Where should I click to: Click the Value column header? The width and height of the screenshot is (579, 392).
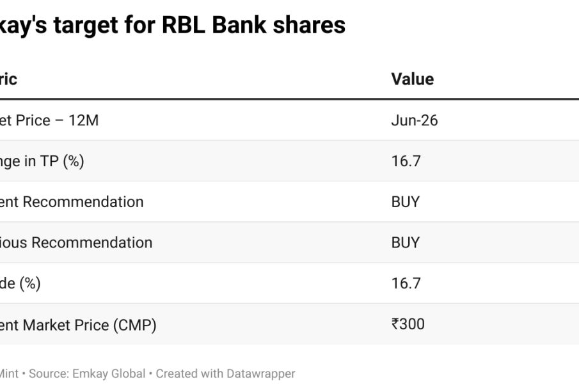pos(412,79)
